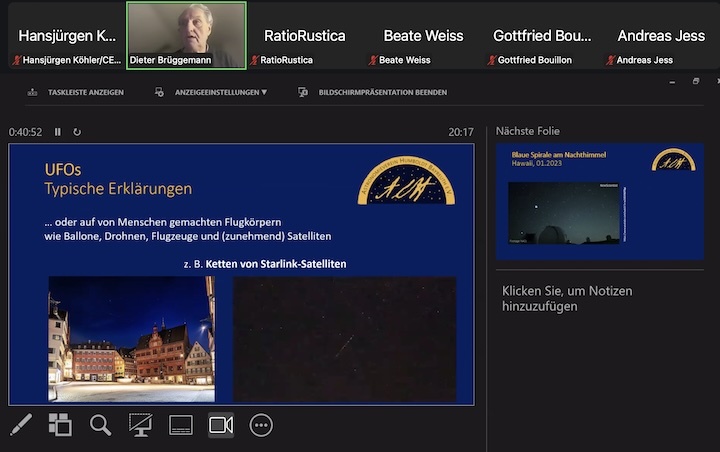Click the current slide view
The image size is (720, 452).
tap(242, 274)
